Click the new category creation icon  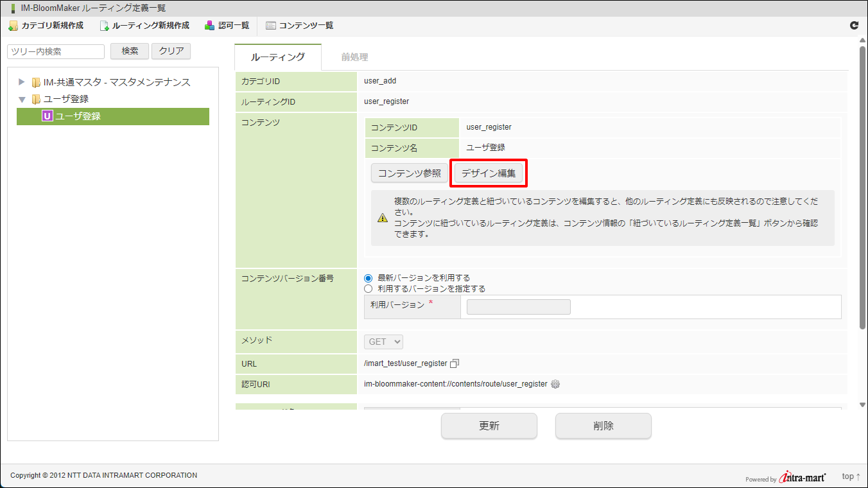(13, 26)
